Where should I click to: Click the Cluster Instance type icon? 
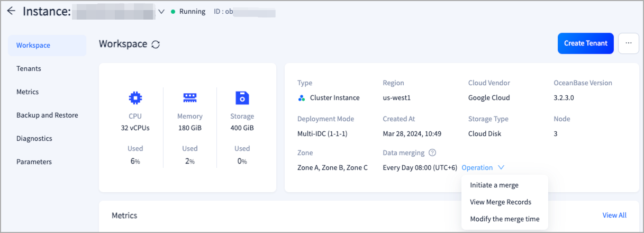click(x=302, y=98)
